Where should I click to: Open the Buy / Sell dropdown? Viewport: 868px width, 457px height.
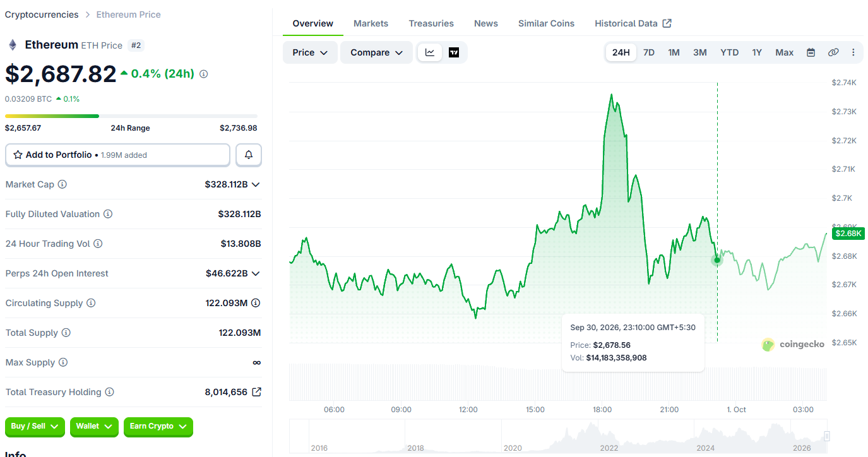pyautogui.click(x=35, y=427)
